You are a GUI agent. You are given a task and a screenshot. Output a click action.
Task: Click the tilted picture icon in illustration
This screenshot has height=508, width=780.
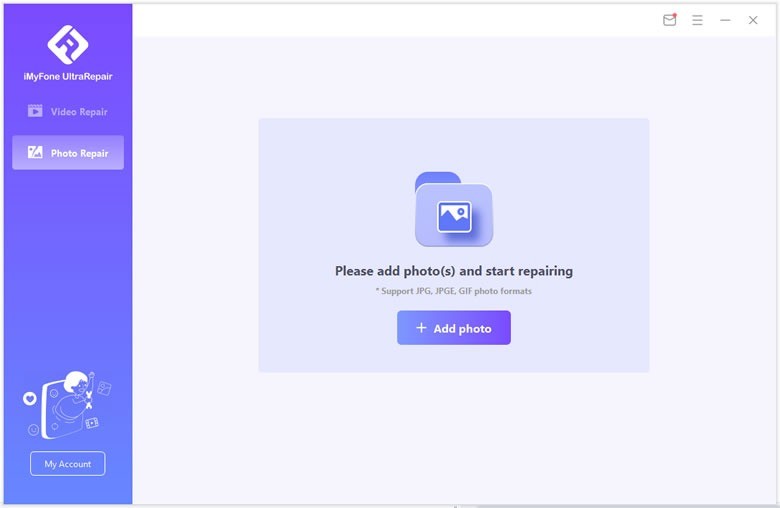pyautogui.click(x=105, y=387)
